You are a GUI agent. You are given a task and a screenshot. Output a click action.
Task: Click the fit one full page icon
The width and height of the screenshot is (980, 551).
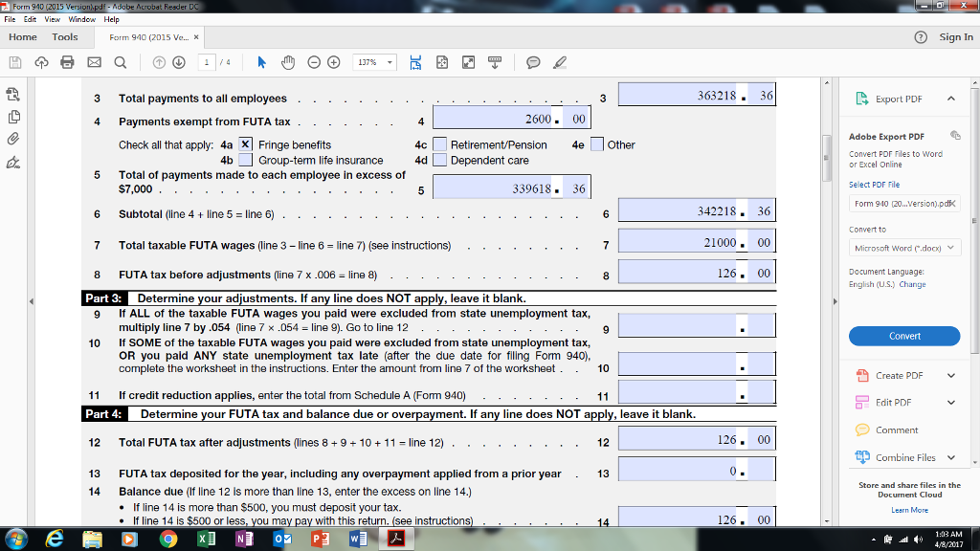[442, 62]
